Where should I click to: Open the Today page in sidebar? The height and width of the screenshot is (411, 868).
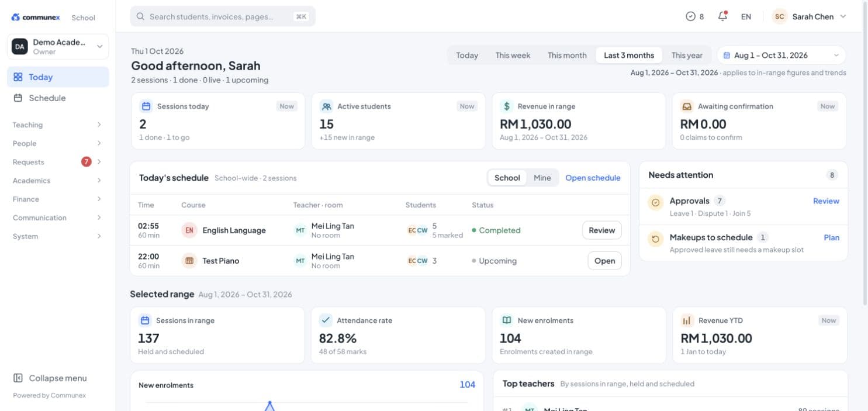click(58, 77)
